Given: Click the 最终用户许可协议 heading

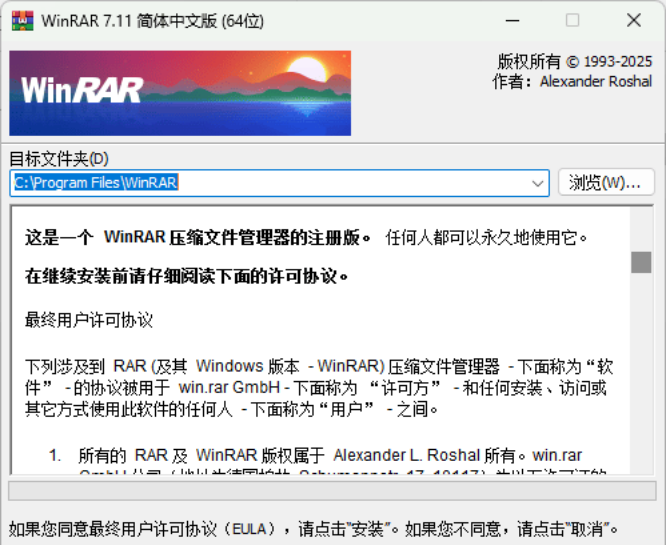Looking at the screenshot, I should pyautogui.click(x=89, y=320).
